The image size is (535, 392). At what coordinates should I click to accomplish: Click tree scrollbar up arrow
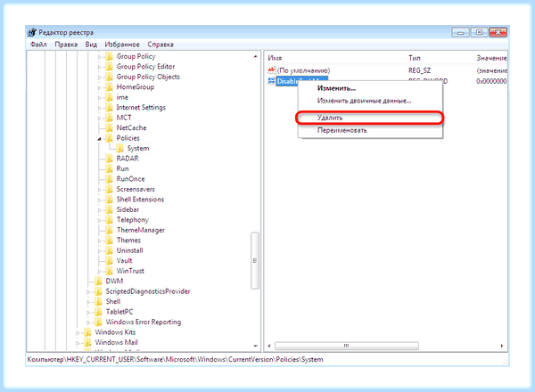(255, 57)
